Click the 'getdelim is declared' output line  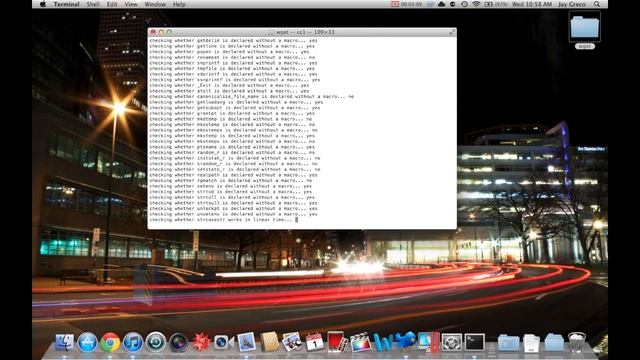coord(233,41)
